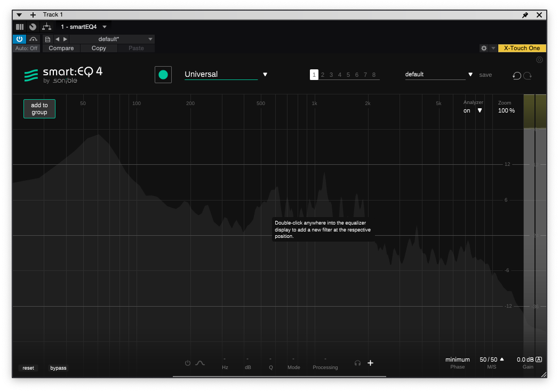Click the Q field of filter
The width and height of the screenshot is (559, 392).
pyautogui.click(x=270, y=363)
